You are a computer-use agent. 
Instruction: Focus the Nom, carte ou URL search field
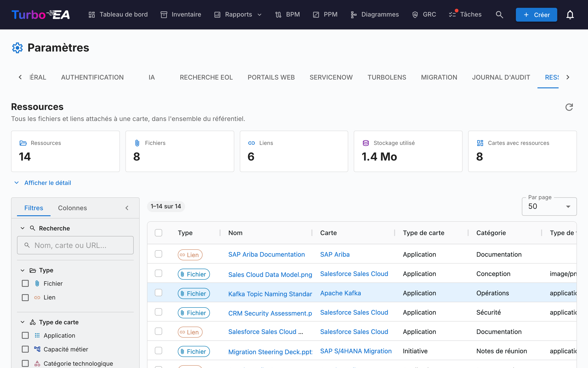point(75,245)
